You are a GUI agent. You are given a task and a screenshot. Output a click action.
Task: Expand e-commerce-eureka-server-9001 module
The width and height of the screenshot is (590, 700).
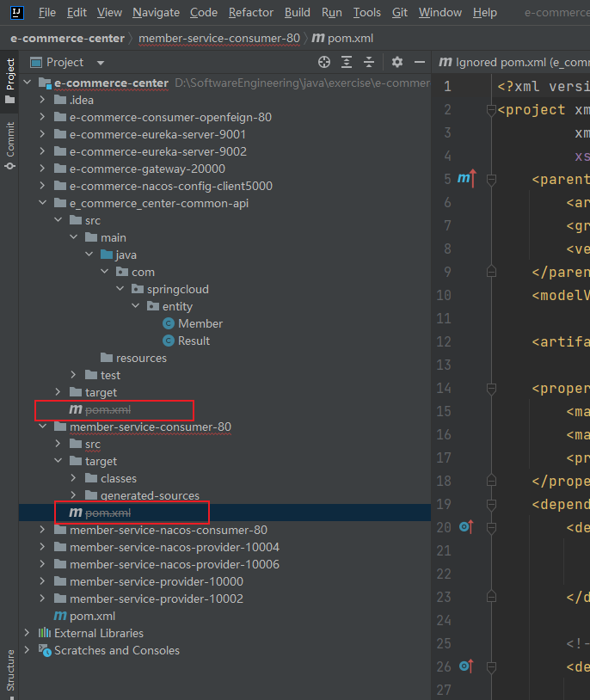[x=42, y=133]
